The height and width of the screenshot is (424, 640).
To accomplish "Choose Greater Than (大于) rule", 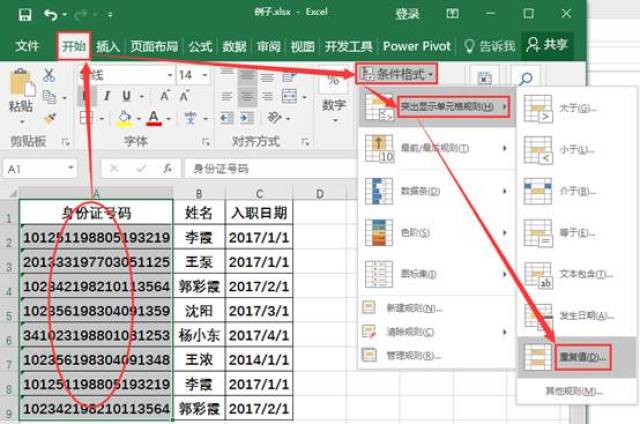I will coord(576,109).
